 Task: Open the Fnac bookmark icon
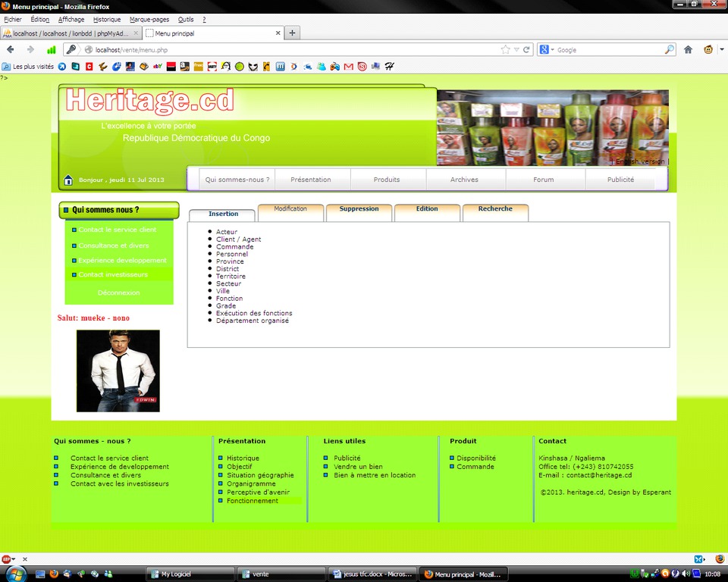pyautogui.click(x=198, y=67)
